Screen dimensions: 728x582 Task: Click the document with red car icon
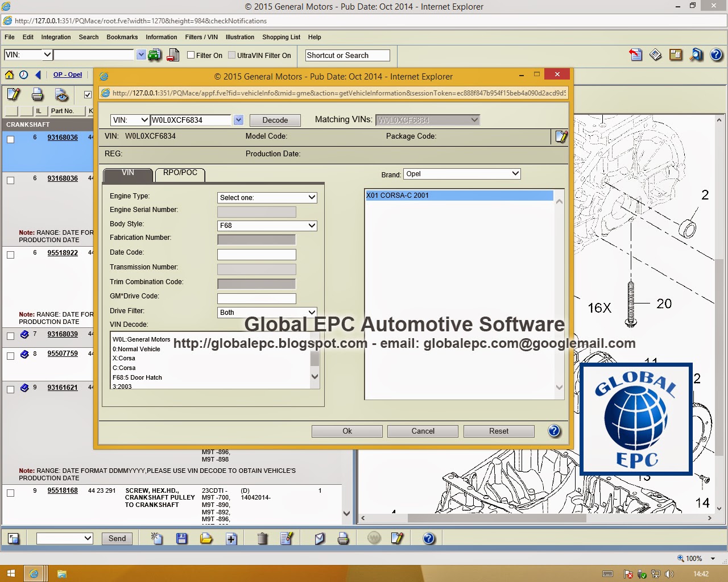[173, 55]
